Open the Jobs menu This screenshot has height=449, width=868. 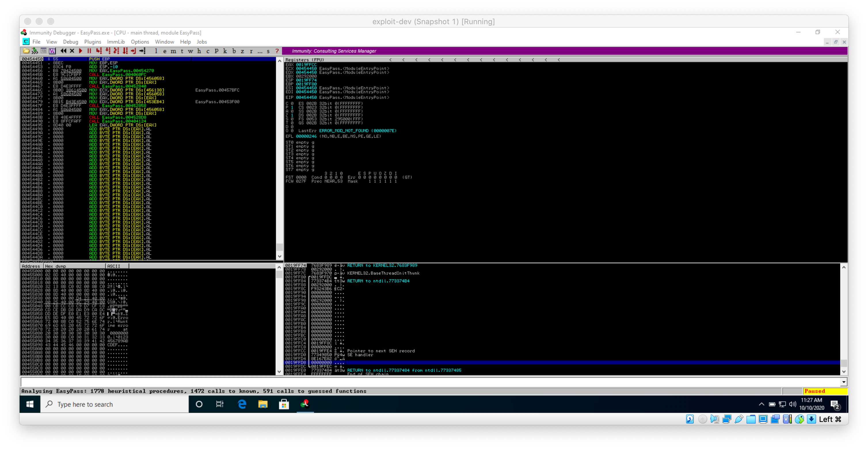pos(202,42)
